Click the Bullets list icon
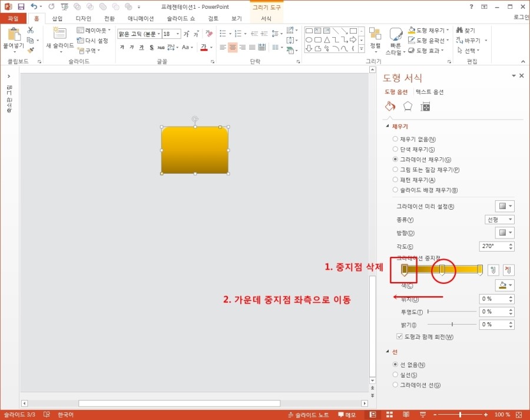The width and height of the screenshot is (530, 420). (223, 34)
